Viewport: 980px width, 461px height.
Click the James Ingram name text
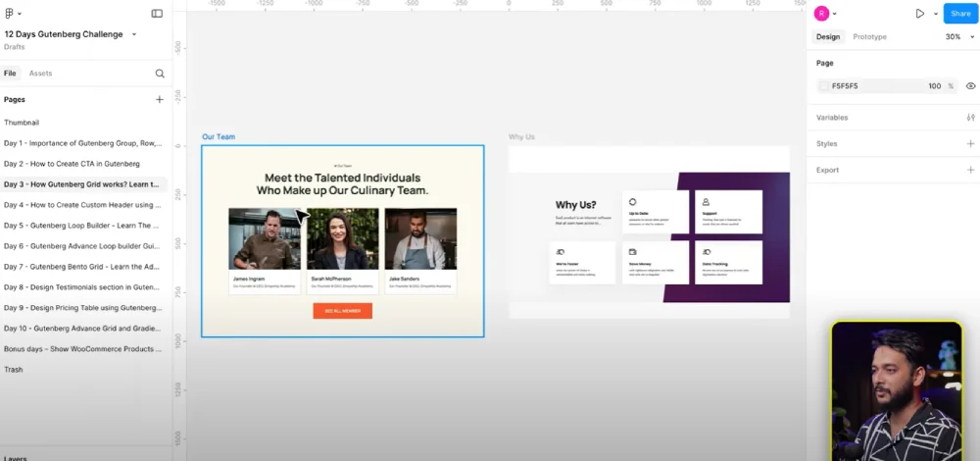[249, 279]
